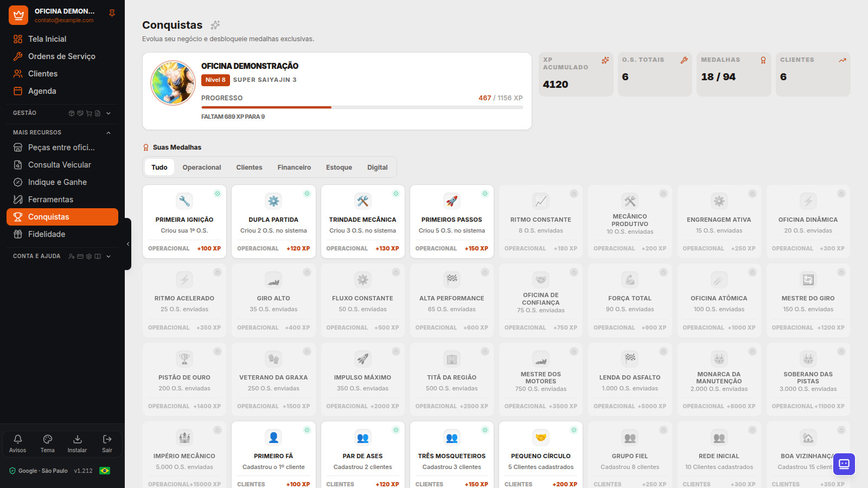Screen dimensions: 868x488
Task: Open the Dupla Partida medal card
Action: pos(273,222)
